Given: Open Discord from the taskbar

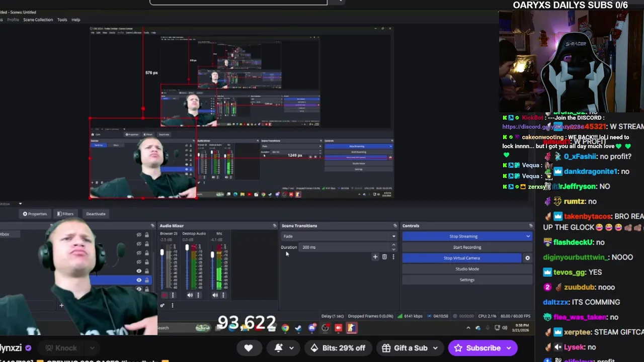Looking at the screenshot, I should [x=312, y=328].
